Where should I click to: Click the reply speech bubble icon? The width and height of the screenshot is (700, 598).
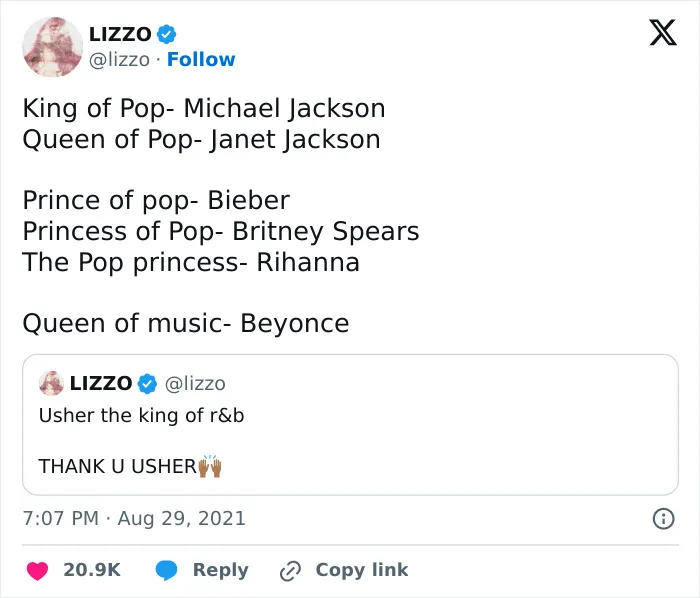167,571
